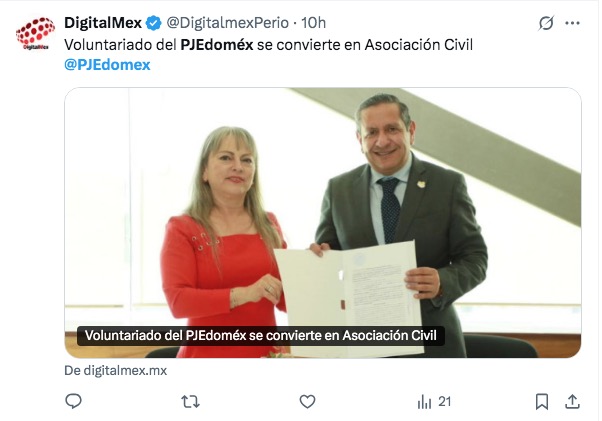The image size is (602, 421).
Task: Like the tweet with the heart icon
Action: pyautogui.click(x=307, y=401)
